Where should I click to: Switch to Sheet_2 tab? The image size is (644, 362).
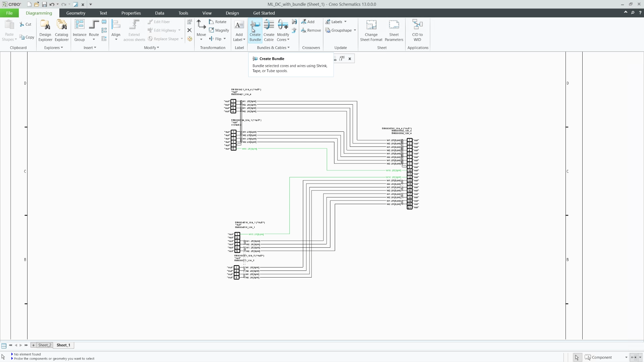(x=45, y=345)
